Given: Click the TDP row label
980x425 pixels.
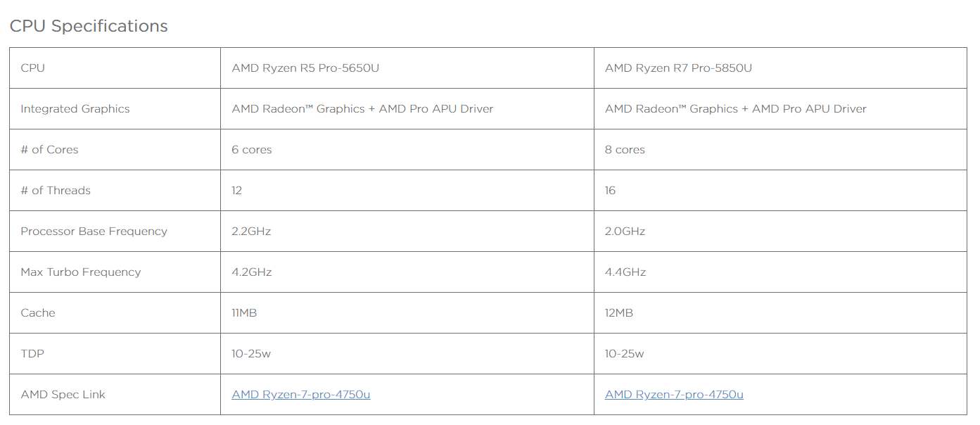Looking at the screenshot, I should coord(32,354).
